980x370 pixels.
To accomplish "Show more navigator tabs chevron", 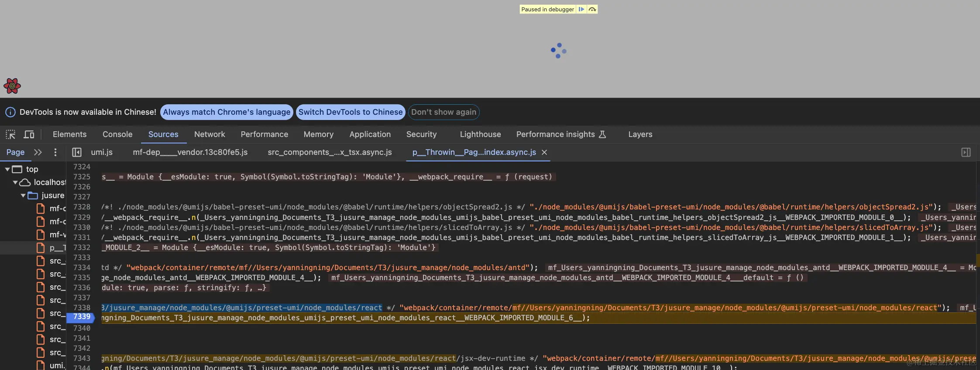I will 38,152.
